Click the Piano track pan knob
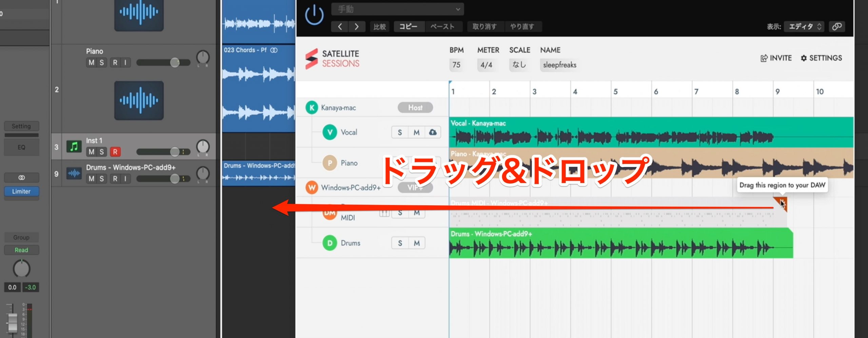Viewport: 868px width, 338px height. click(x=203, y=58)
